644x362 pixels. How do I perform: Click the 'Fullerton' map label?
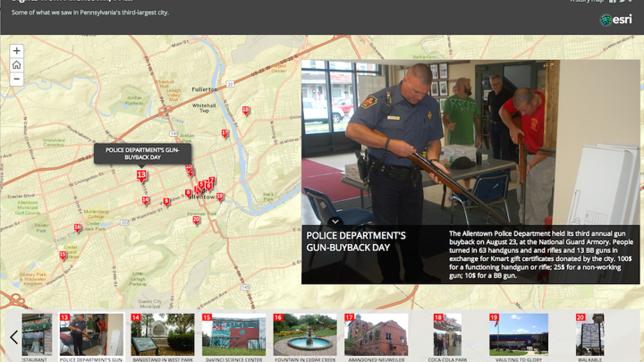coord(205,89)
